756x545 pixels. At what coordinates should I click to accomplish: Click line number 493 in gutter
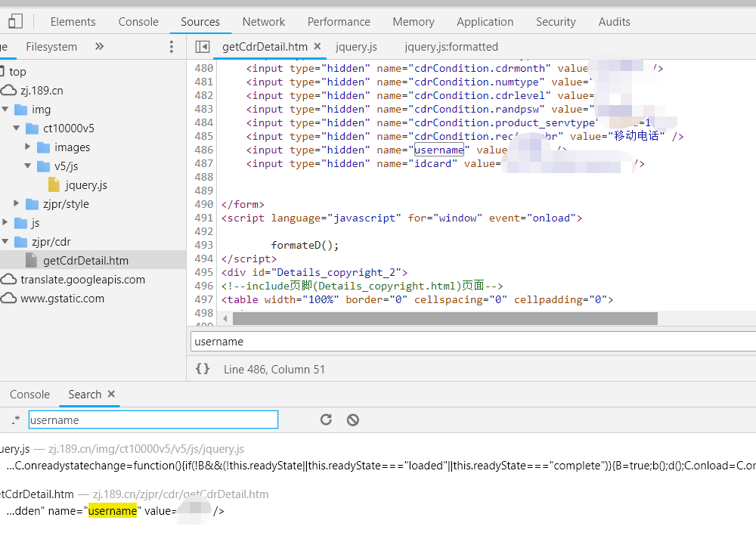click(204, 245)
